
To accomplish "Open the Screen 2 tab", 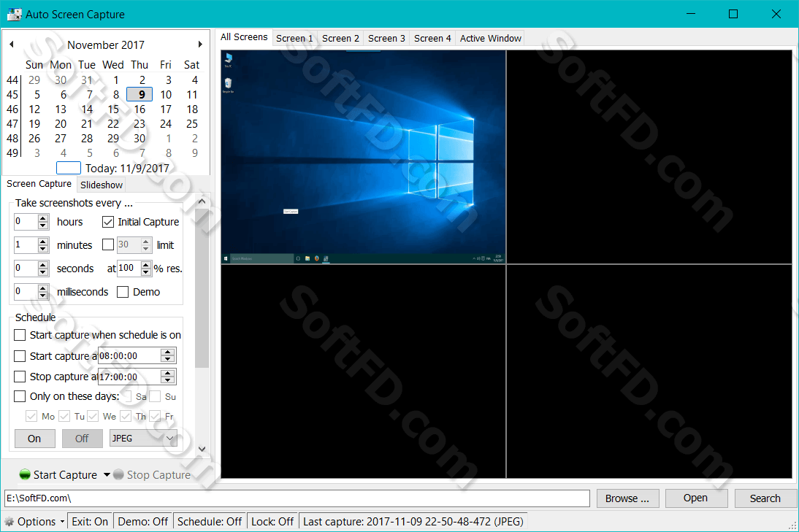I will pos(340,38).
